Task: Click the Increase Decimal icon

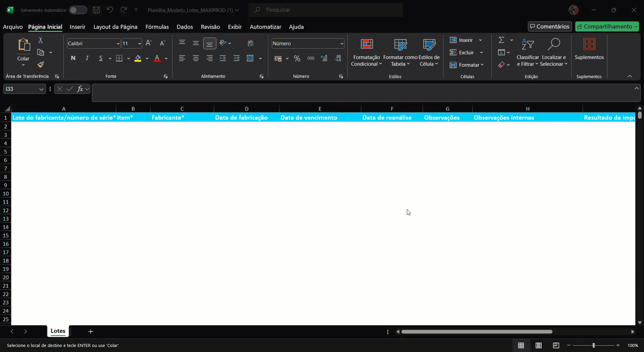Action: [x=324, y=58]
